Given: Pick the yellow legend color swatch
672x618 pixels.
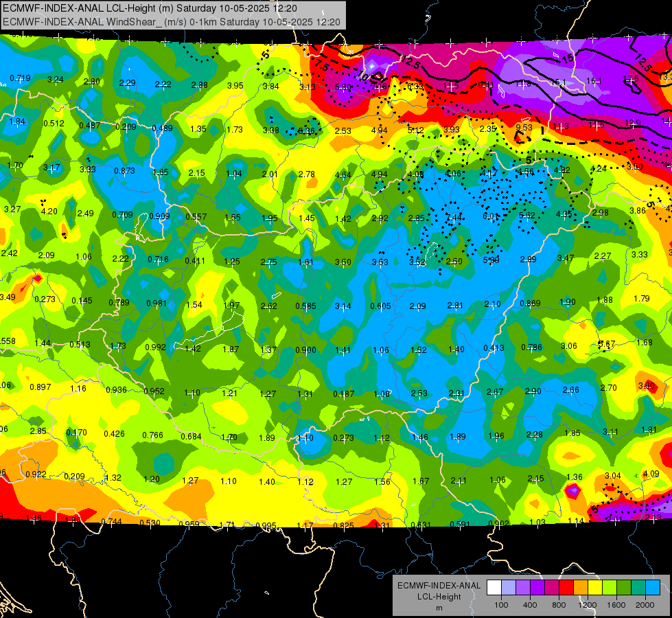Looking at the screenshot, I should click(x=595, y=588).
